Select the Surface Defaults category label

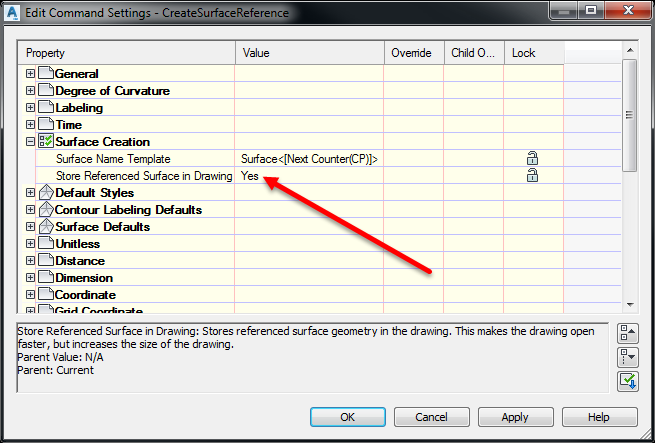102,227
